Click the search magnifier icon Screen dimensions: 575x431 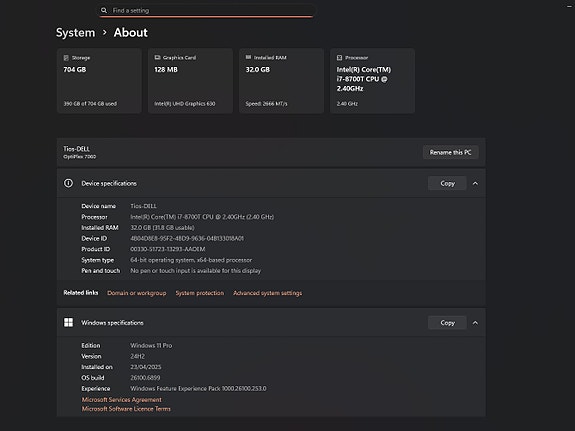tap(104, 10)
